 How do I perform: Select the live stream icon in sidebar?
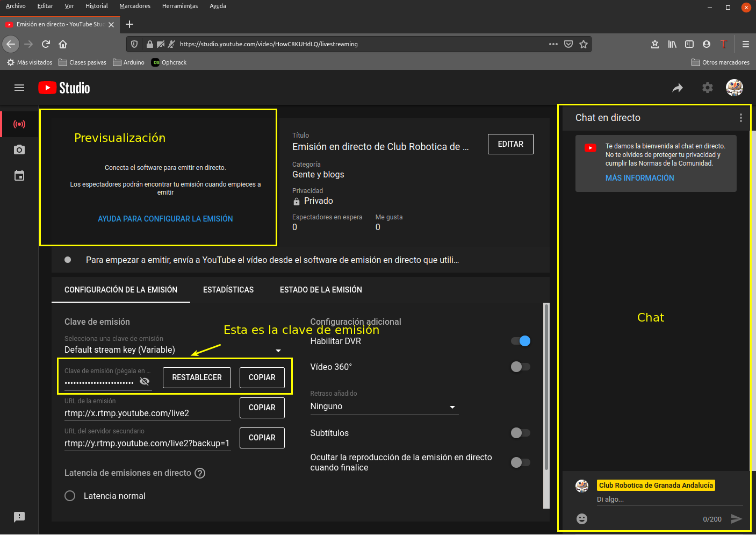coord(19,124)
